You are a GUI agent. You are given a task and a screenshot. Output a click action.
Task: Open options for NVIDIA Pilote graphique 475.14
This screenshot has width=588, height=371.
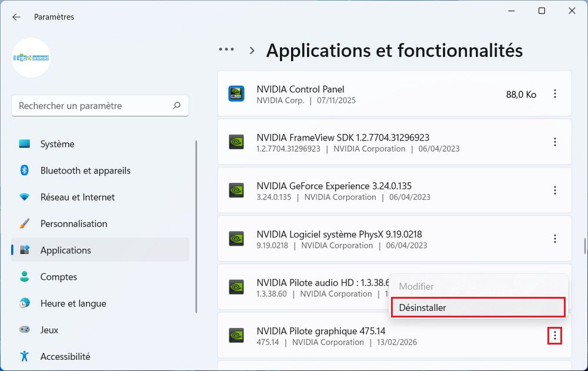(x=555, y=336)
